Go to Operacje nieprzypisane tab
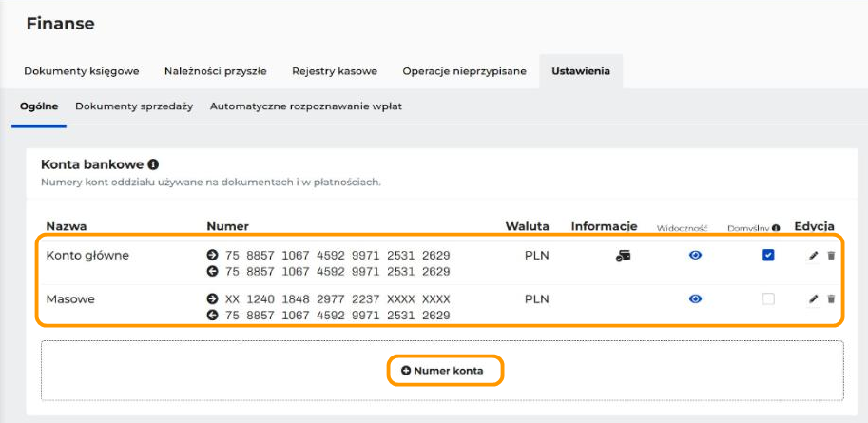Viewport: 868px width, 423px height. (x=464, y=71)
